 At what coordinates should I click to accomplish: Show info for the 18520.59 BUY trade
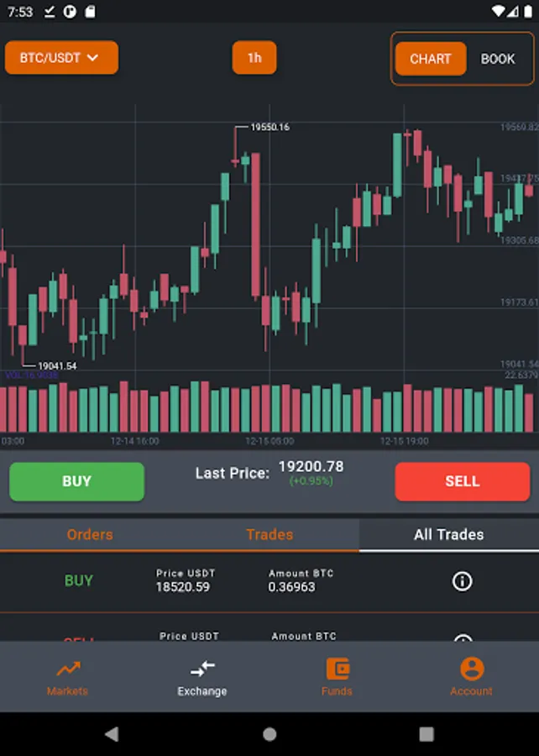[462, 580]
